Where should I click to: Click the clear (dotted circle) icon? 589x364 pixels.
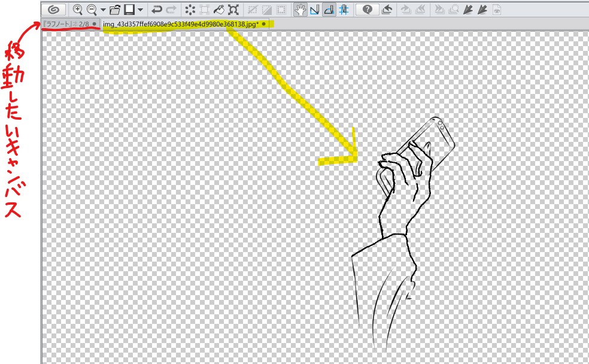[x=190, y=10]
